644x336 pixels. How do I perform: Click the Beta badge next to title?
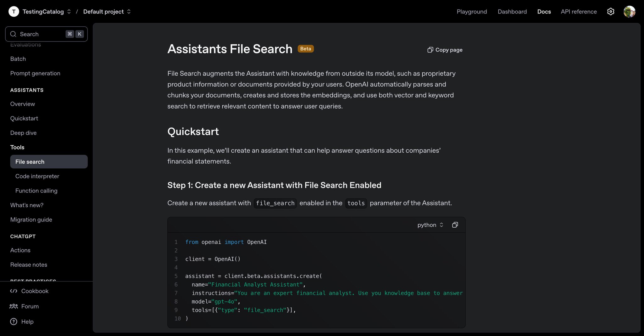pyautogui.click(x=306, y=49)
